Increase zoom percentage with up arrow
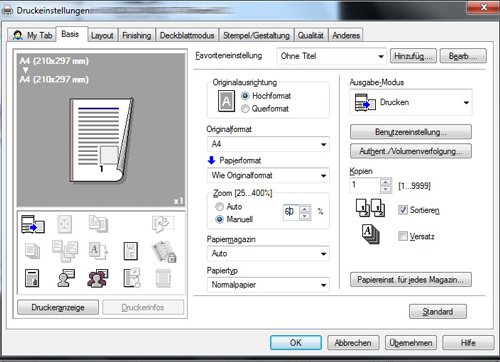Viewport: 500px width, 362px height. tap(305, 209)
